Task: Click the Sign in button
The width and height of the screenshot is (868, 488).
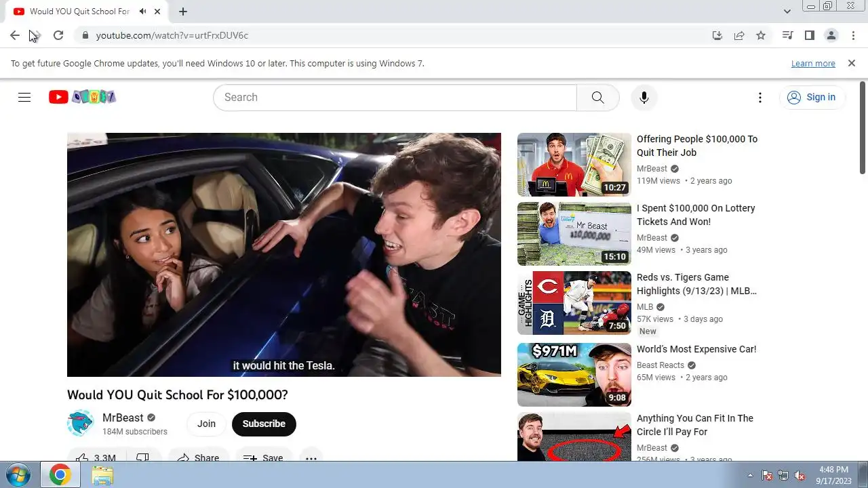Action: (812, 97)
